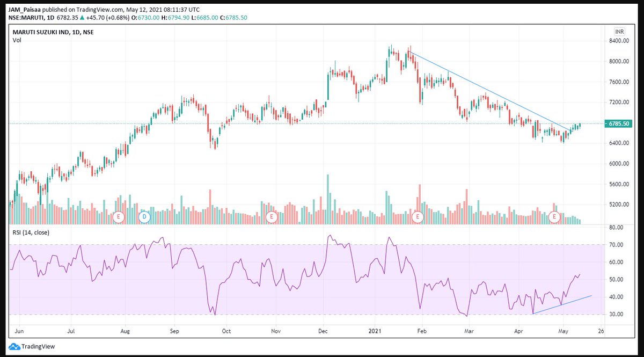Screen dimensions: 644x357
Task: Open the earnings marker E near Nov
Action: click(272, 217)
